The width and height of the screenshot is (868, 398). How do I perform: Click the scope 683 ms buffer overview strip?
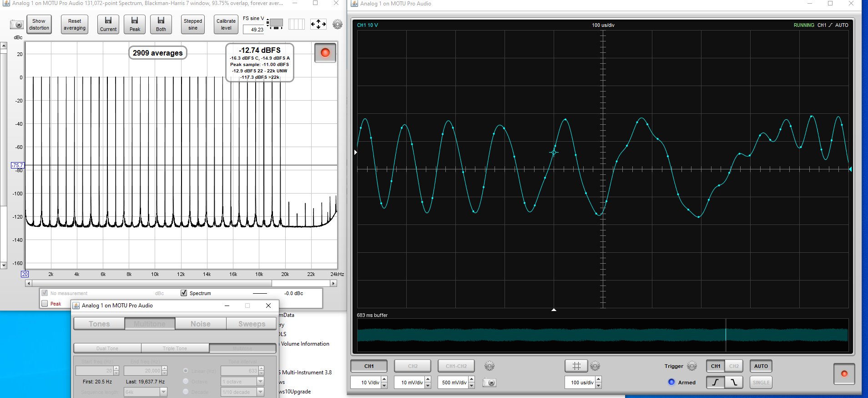tap(603, 335)
